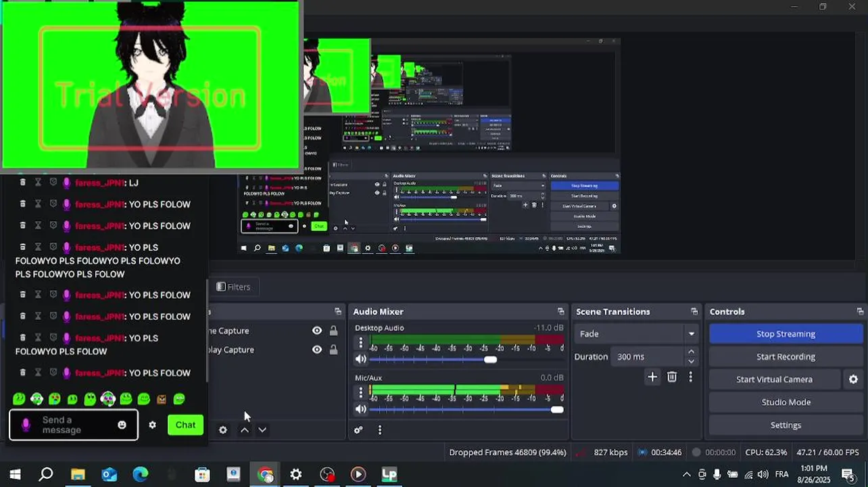Show hidden system tray icons

coord(686,474)
